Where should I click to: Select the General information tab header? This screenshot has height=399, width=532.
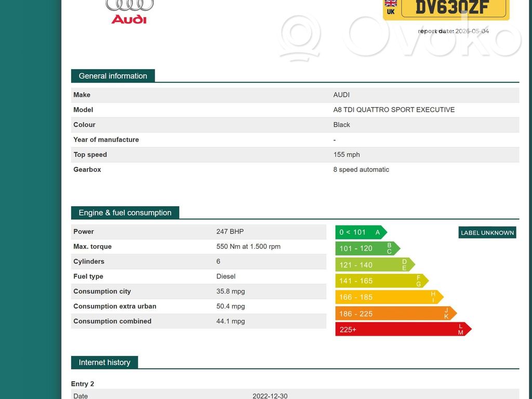click(x=113, y=76)
